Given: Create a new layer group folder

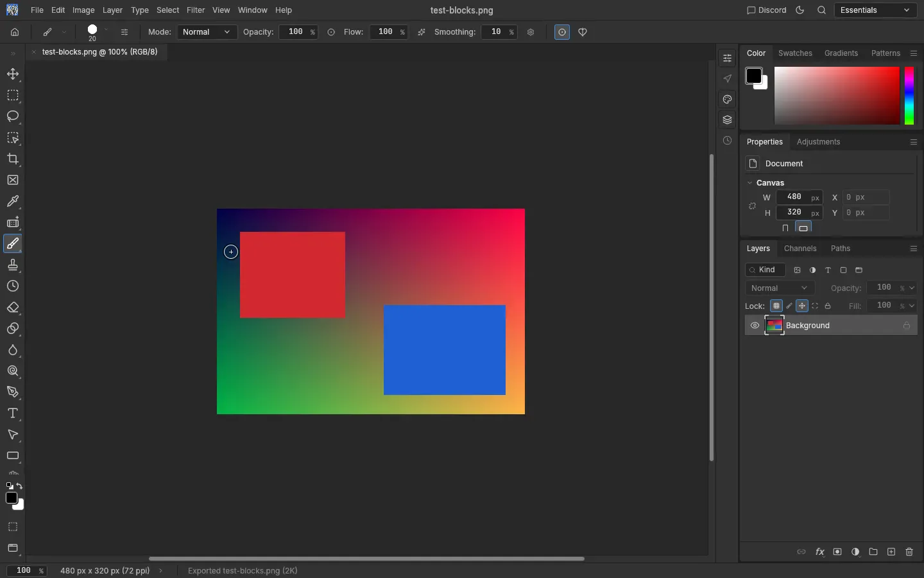Looking at the screenshot, I should (873, 552).
